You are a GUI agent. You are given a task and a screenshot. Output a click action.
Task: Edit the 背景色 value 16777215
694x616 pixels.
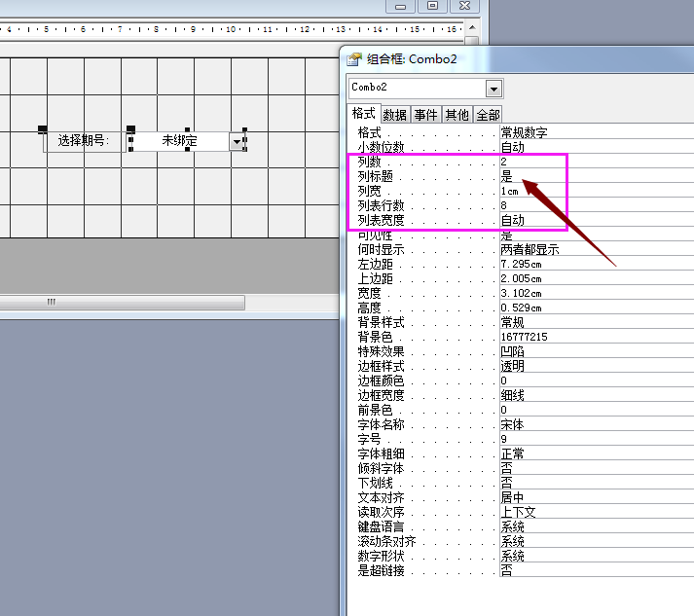click(597, 337)
